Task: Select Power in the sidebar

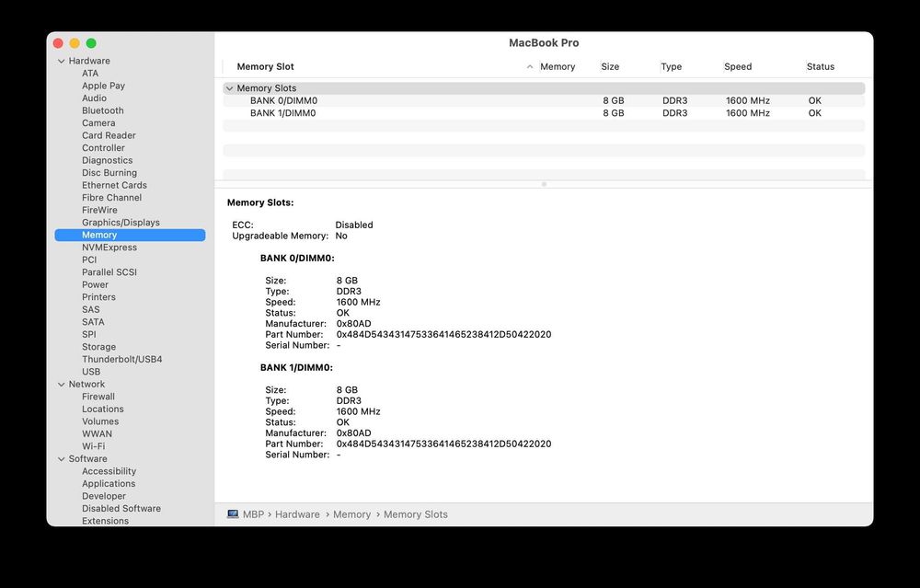Action: (x=95, y=284)
